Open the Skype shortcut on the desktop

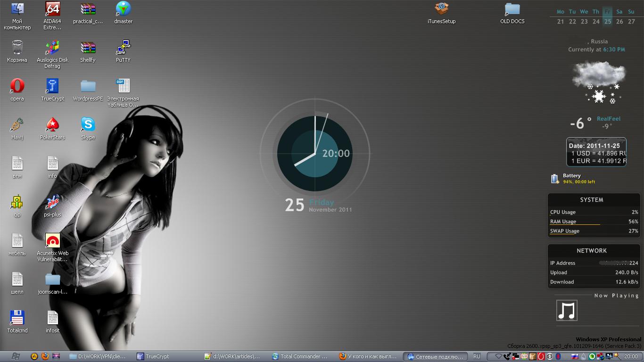click(88, 125)
